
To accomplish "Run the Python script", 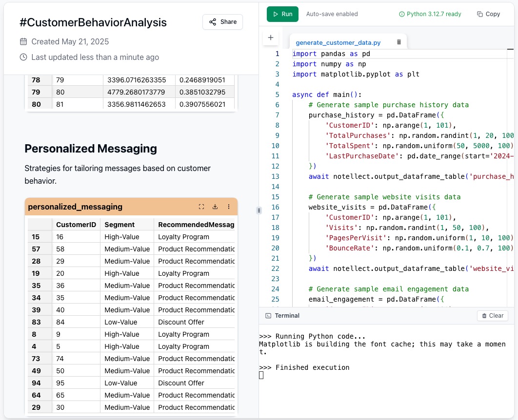I will [x=282, y=14].
